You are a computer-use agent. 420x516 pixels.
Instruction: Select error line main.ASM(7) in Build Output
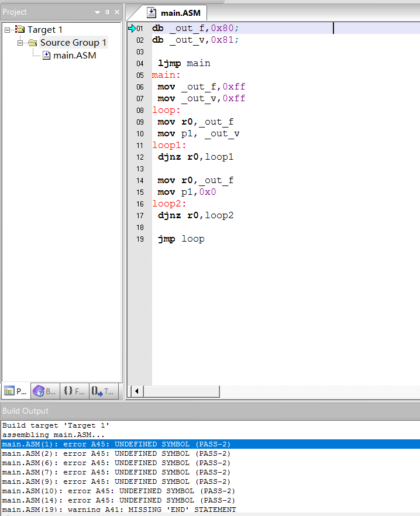(x=116, y=472)
